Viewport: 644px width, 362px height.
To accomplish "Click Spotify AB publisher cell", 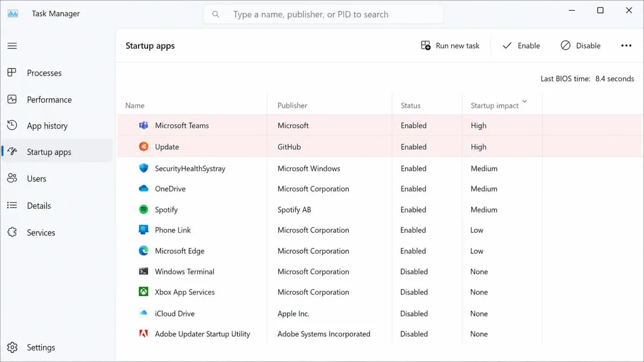I will [x=294, y=210].
